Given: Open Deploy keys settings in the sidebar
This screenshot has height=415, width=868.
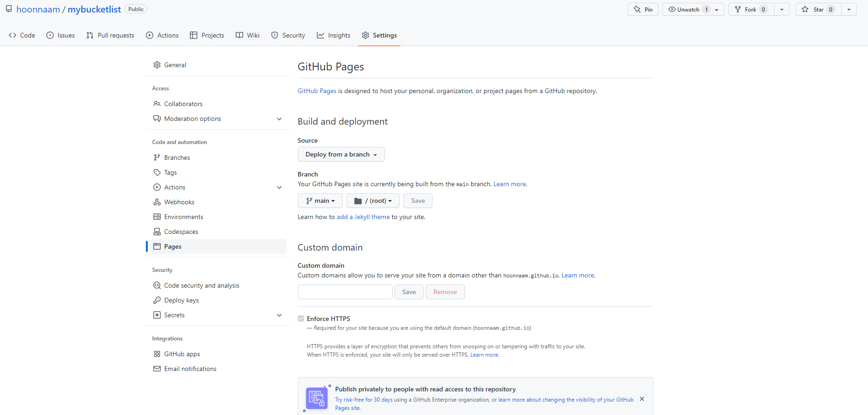Looking at the screenshot, I should (x=218, y=300).
